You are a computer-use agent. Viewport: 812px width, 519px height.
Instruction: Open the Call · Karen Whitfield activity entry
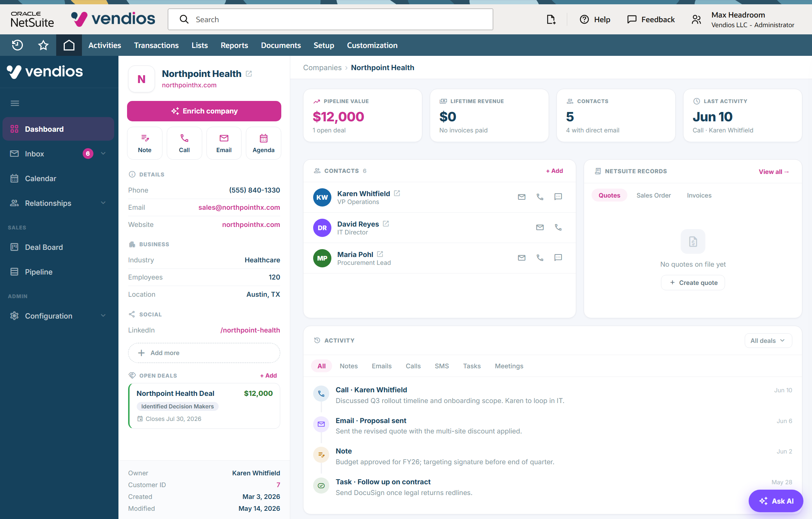click(553, 395)
